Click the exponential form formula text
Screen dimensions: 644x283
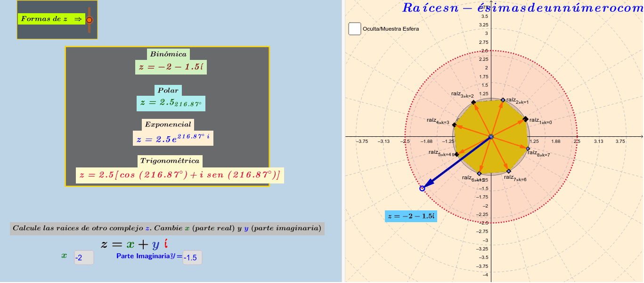(x=173, y=138)
